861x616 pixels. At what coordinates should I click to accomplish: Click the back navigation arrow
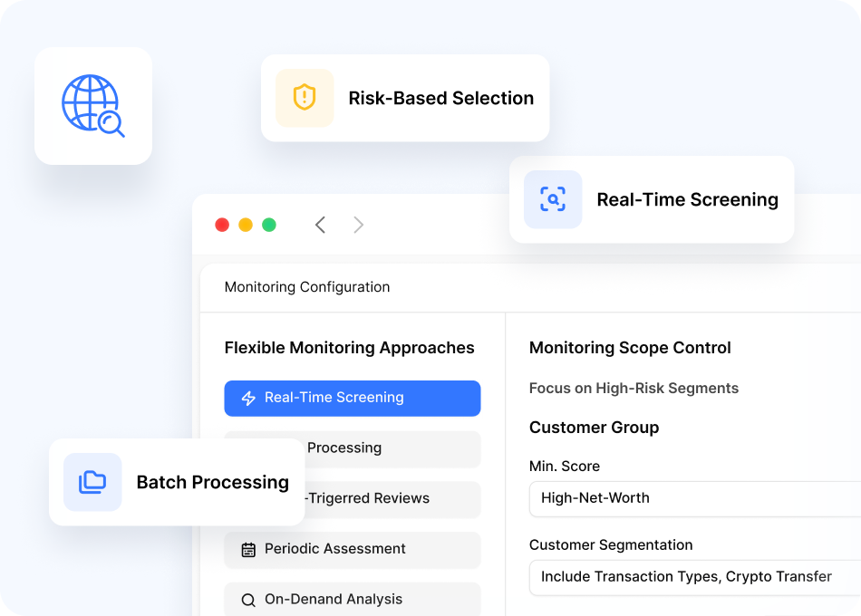click(x=320, y=224)
